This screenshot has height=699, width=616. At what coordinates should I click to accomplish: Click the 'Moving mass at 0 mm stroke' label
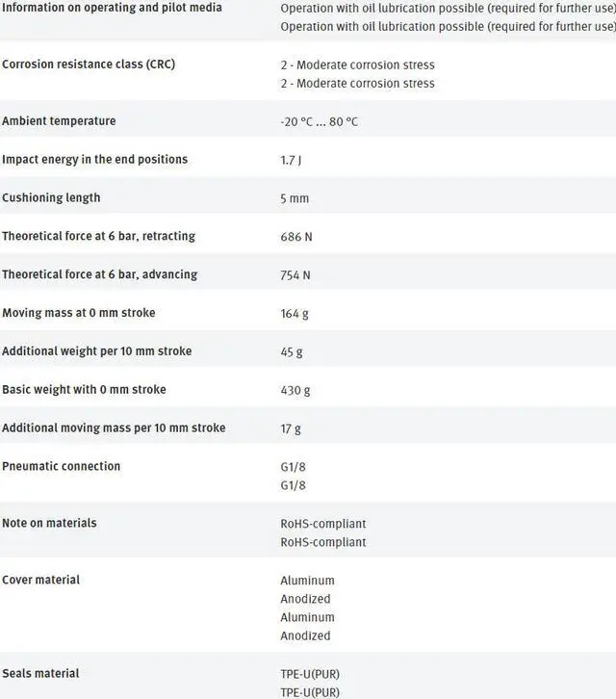78,313
